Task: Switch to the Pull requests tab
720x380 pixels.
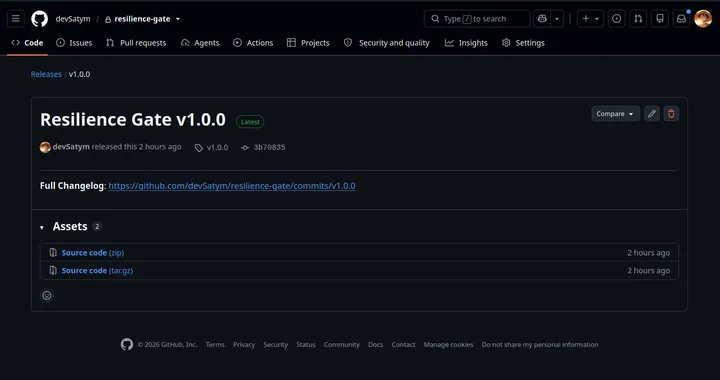Action: pos(136,43)
